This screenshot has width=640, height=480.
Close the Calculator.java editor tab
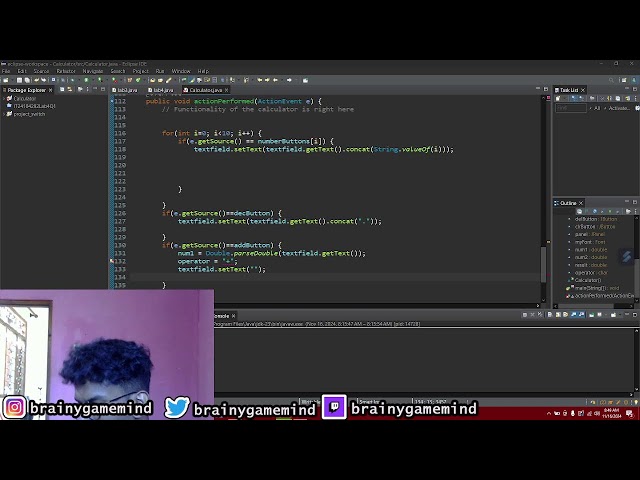[227, 90]
